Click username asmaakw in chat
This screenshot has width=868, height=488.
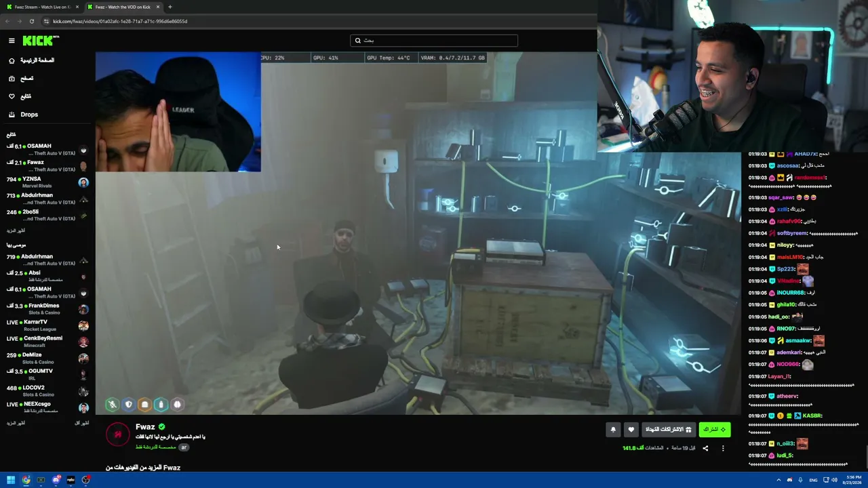798,340
